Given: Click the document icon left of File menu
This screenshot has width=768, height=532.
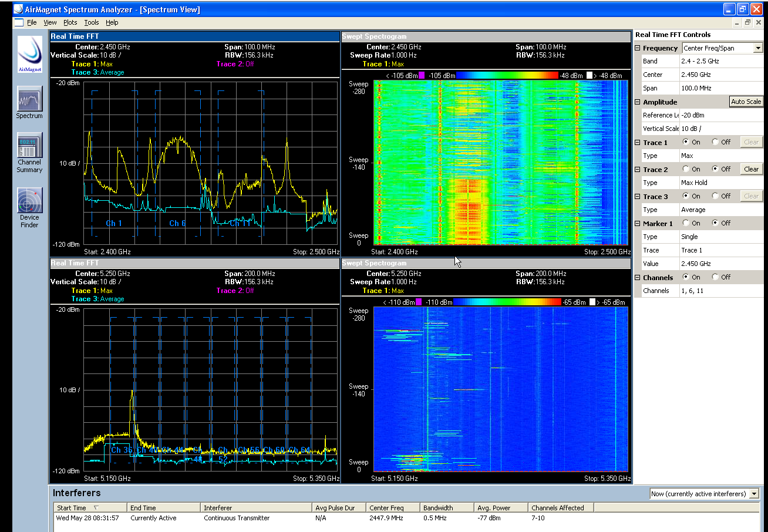Looking at the screenshot, I should coord(18,22).
